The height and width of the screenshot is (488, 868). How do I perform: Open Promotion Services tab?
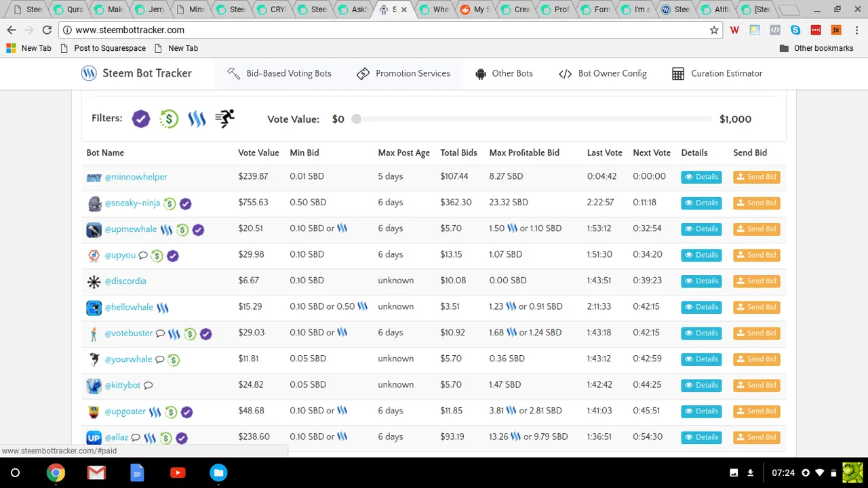(x=403, y=73)
